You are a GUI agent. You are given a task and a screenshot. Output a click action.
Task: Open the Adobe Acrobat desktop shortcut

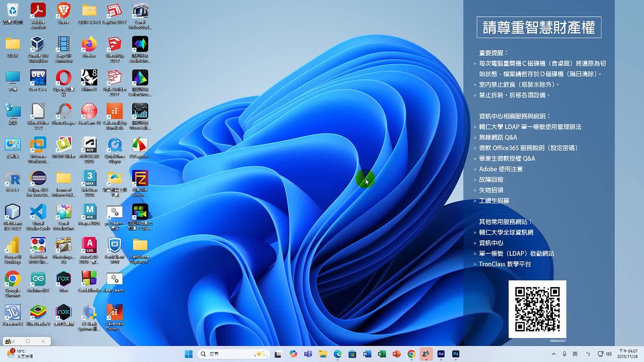pos(38,11)
